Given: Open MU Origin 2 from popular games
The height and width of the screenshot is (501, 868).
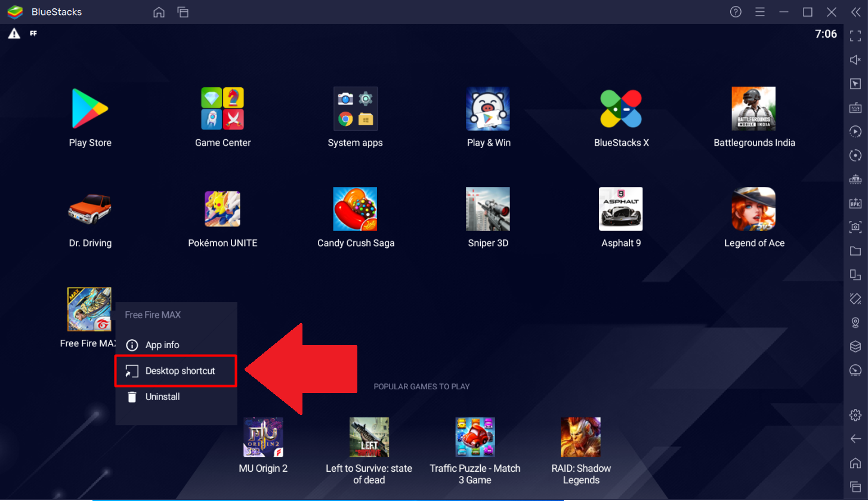Looking at the screenshot, I should 263,437.
